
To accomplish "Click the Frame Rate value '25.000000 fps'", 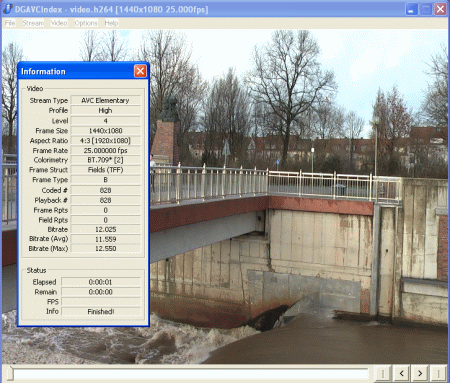I will (x=105, y=151).
